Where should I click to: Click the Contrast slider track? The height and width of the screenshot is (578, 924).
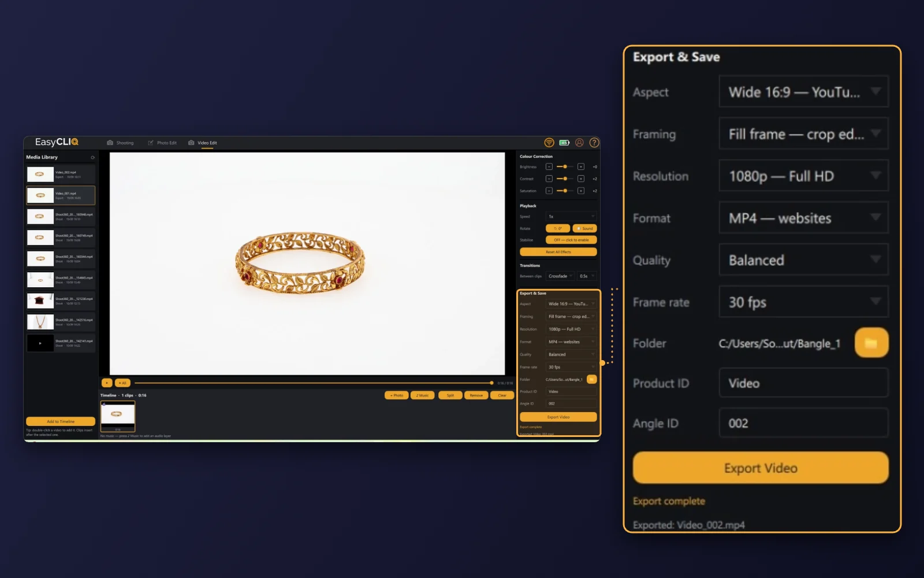565,179
